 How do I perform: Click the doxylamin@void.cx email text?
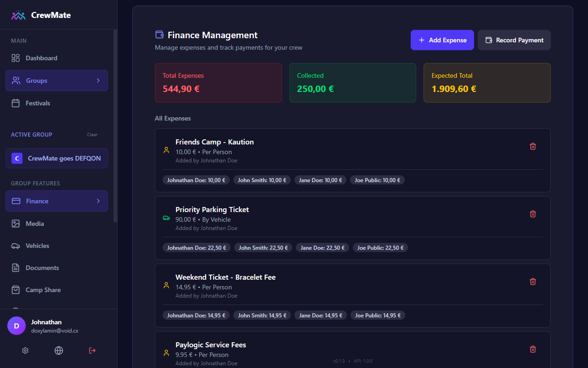(55, 331)
